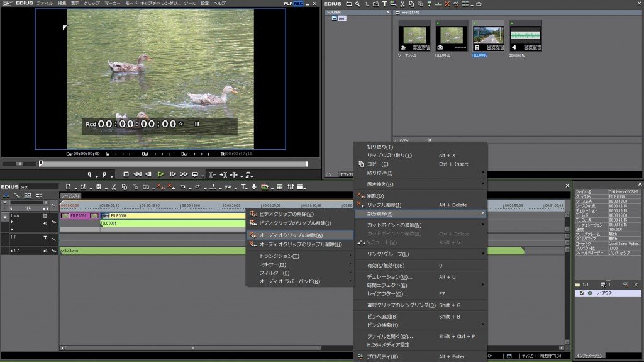Copy clip using the timeline toolbar icon

coord(124,187)
